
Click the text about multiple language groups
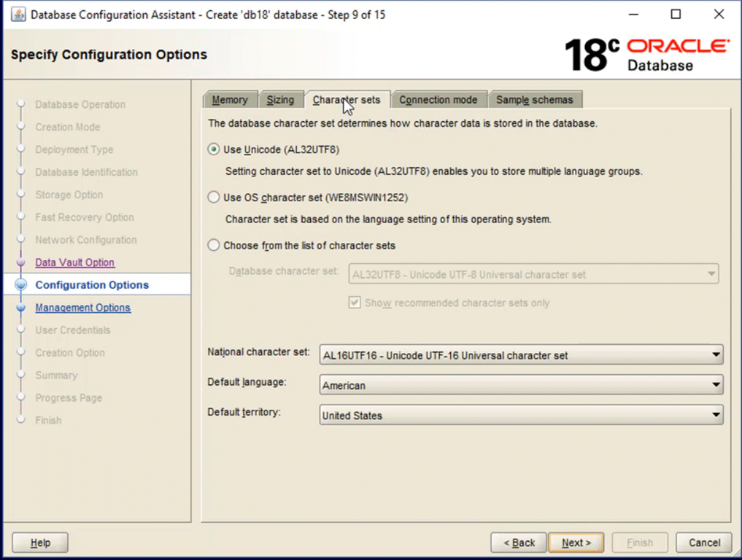point(434,171)
